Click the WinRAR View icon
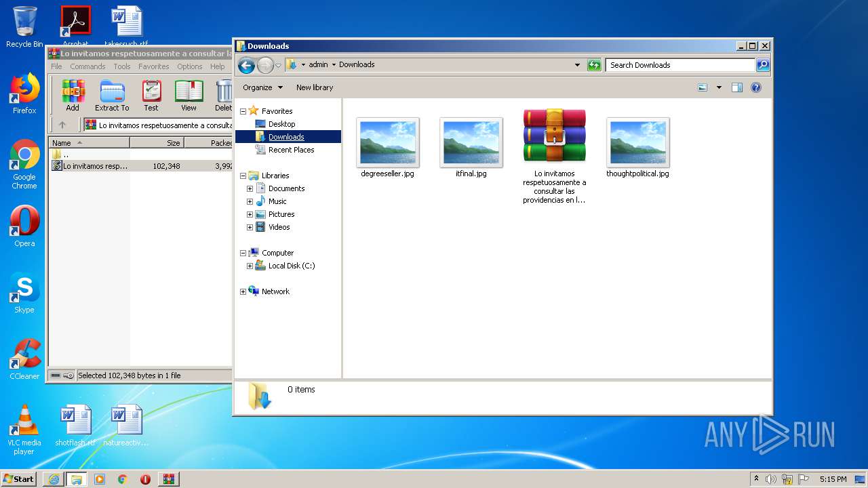This screenshot has height=488, width=868. coord(189,96)
